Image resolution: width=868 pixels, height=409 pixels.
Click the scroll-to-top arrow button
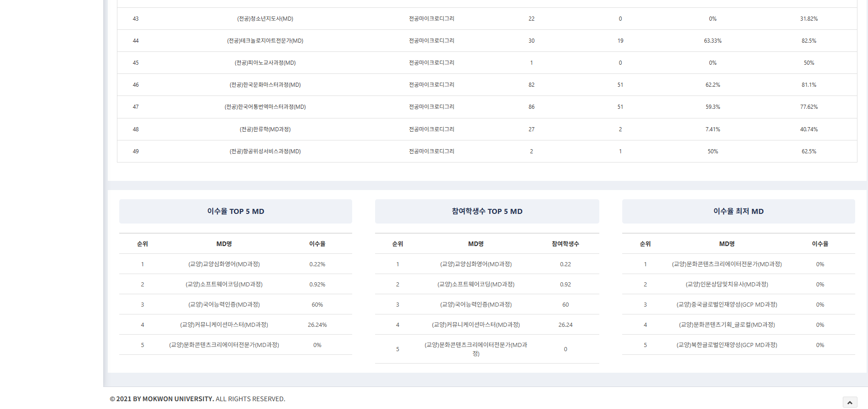[x=849, y=402]
